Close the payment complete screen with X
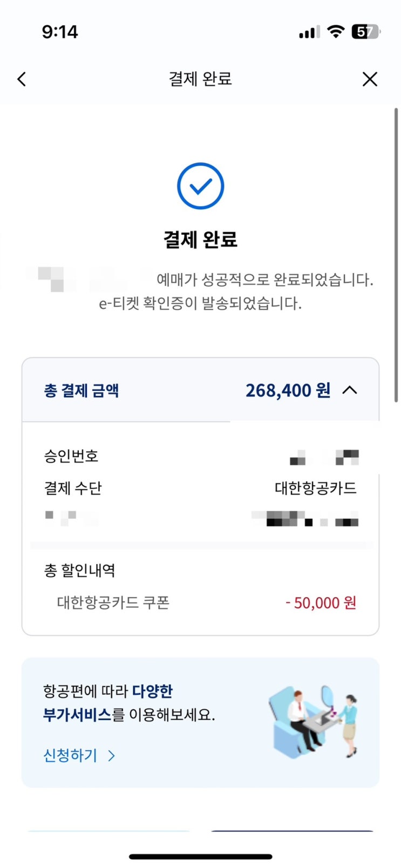This screenshot has height=868, width=401. (x=370, y=79)
